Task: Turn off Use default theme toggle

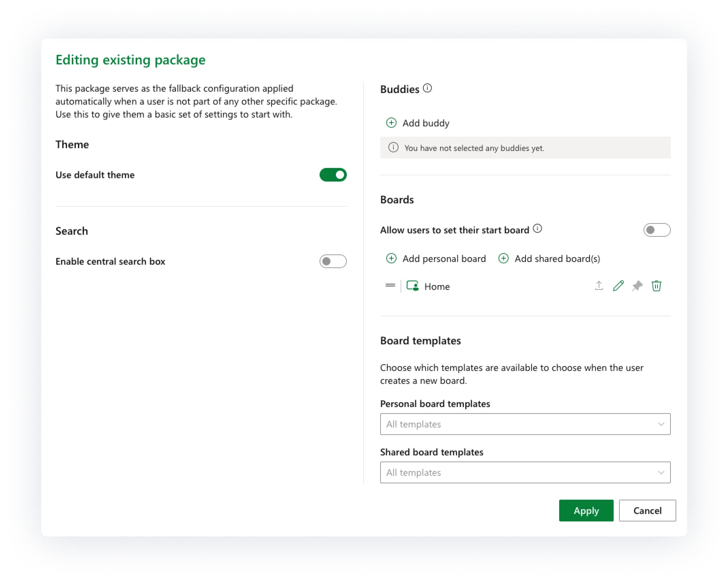Action: (333, 175)
